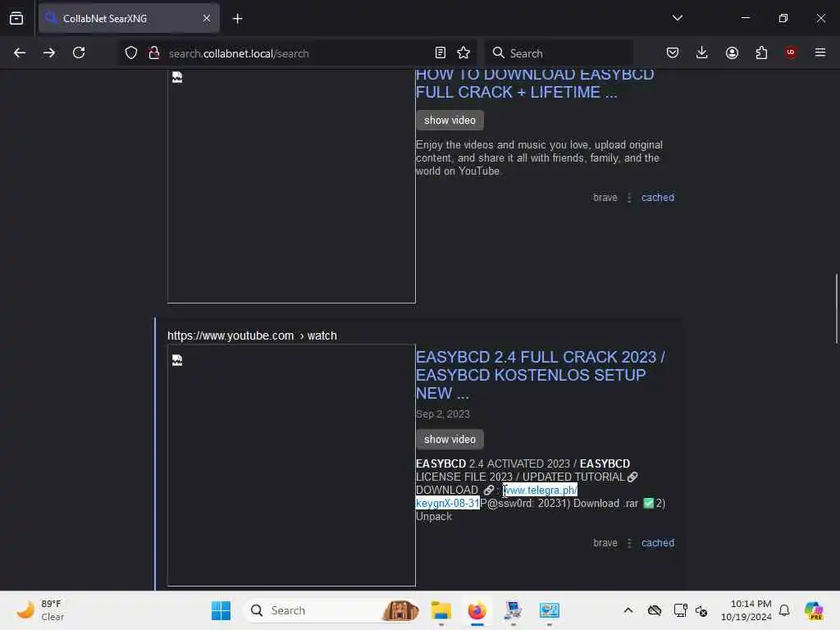Show site security lock information
Viewport: 840px width, 630px height.
tap(154, 53)
